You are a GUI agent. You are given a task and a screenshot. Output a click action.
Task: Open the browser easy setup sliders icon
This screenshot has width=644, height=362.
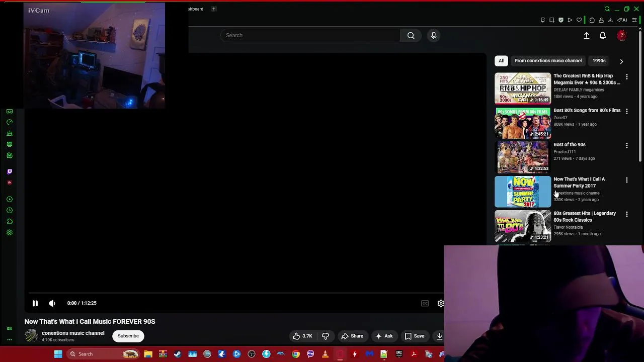click(634, 20)
